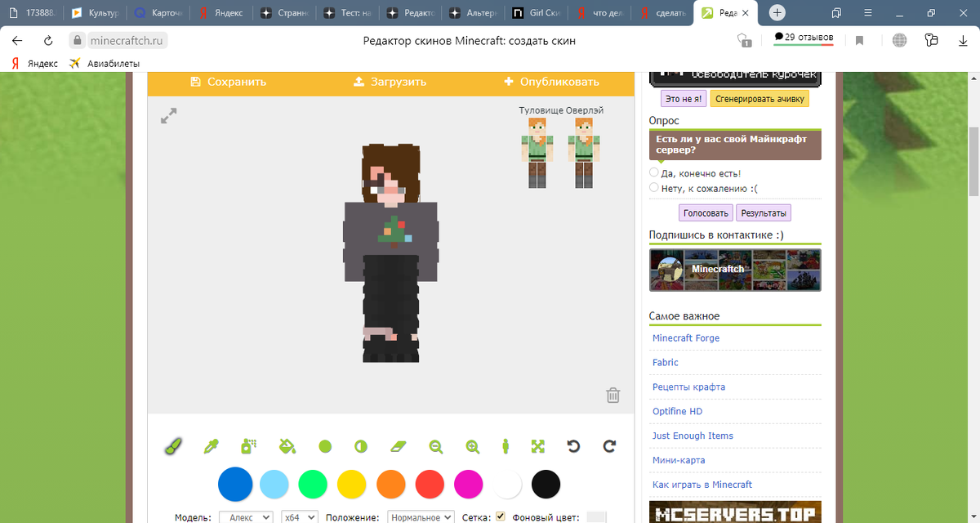This screenshot has height=523, width=980.
Task: Open the Положение dropdown showing Нормальное
Action: coord(421,517)
